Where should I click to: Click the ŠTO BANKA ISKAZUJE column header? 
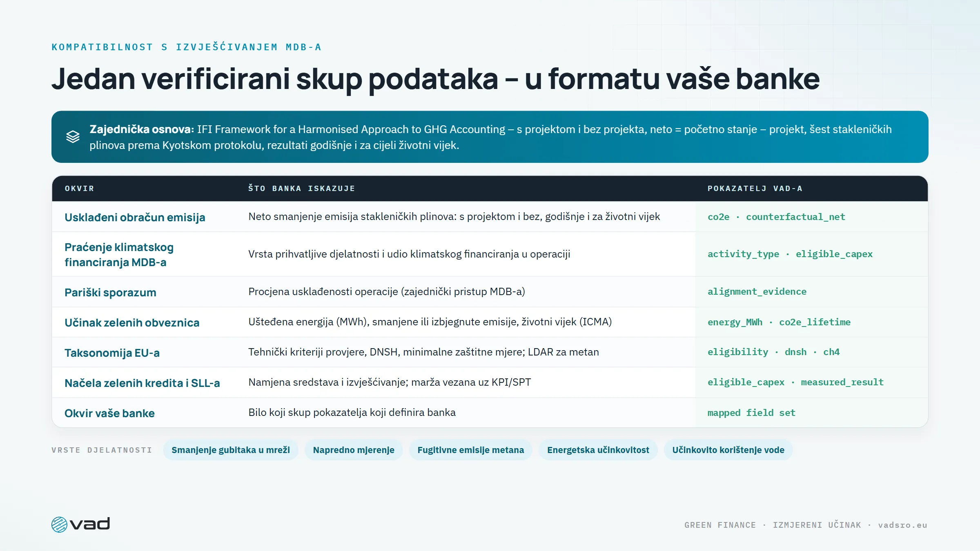pyautogui.click(x=302, y=189)
